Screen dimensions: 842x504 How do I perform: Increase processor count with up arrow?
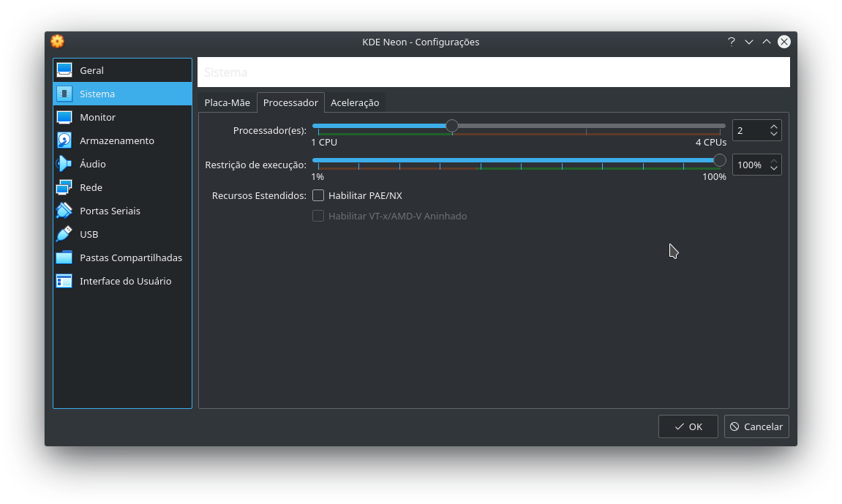point(774,127)
